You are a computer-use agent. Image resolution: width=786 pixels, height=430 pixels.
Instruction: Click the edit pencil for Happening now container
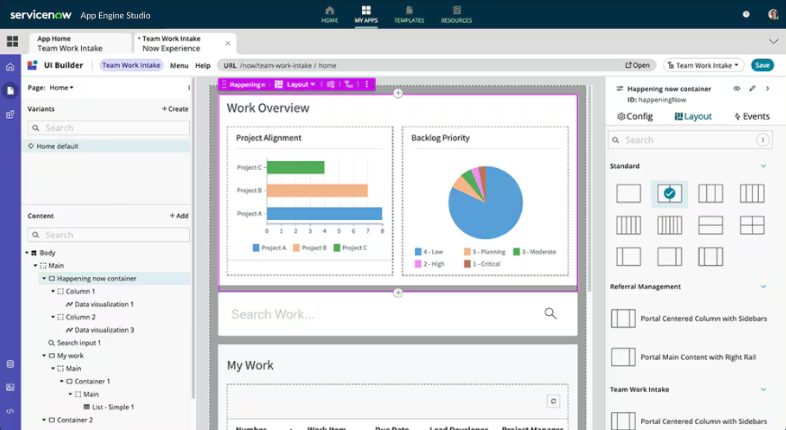(752, 89)
